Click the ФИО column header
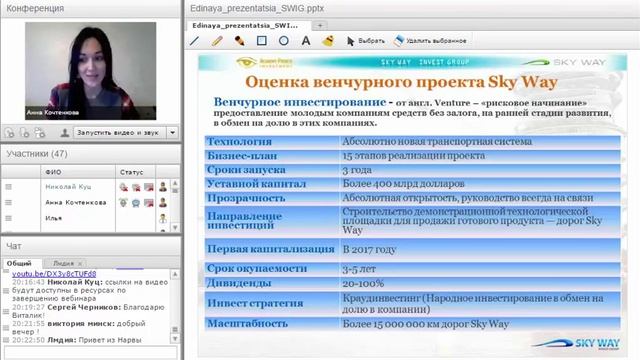 point(78,172)
